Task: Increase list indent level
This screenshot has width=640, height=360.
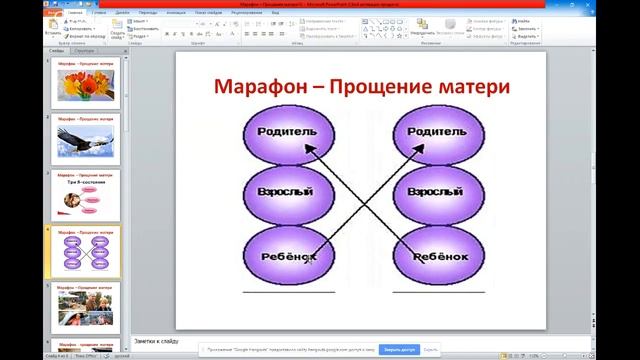Action: tap(281, 24)
